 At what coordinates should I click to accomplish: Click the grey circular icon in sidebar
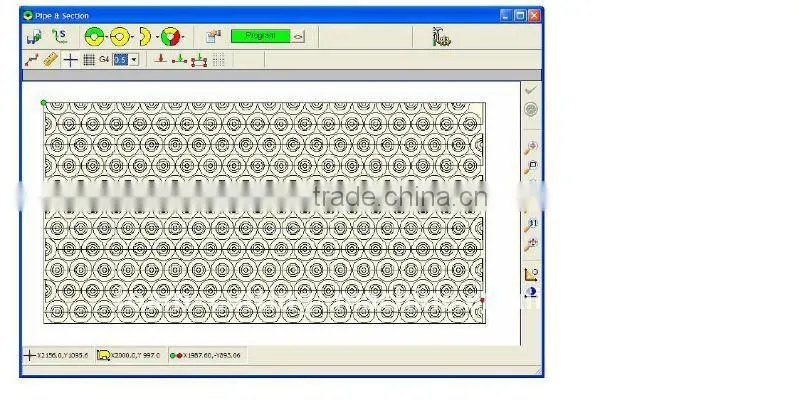(531, 109)
